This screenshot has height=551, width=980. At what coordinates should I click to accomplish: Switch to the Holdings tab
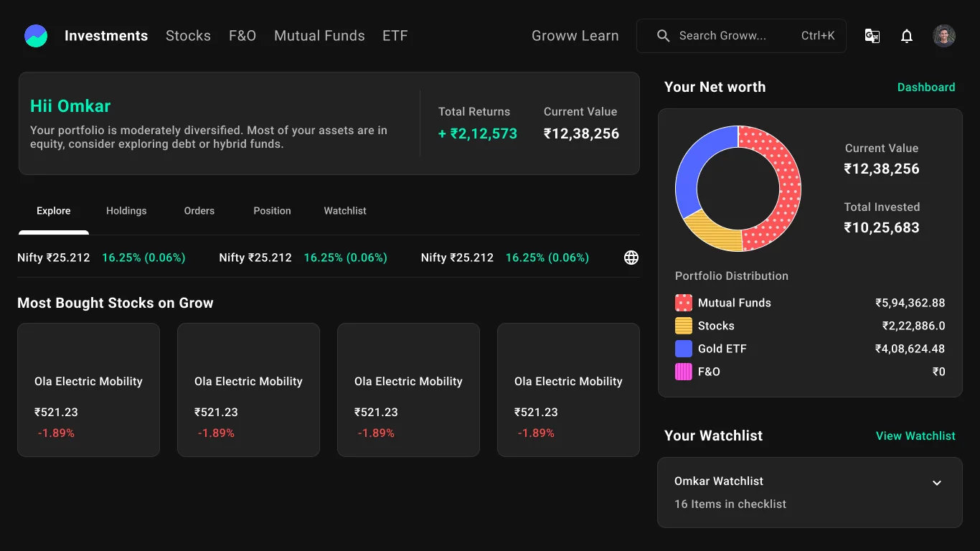[126, 211]
